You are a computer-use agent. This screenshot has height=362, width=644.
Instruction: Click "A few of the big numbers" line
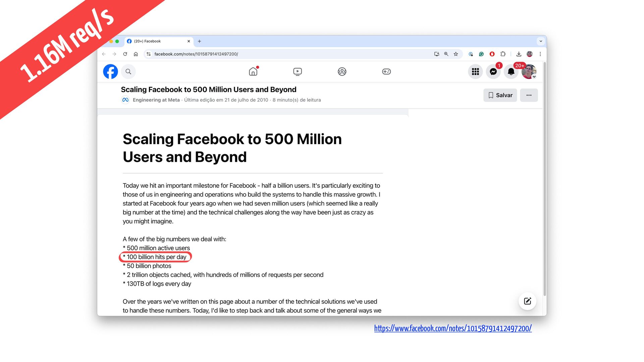174,239
